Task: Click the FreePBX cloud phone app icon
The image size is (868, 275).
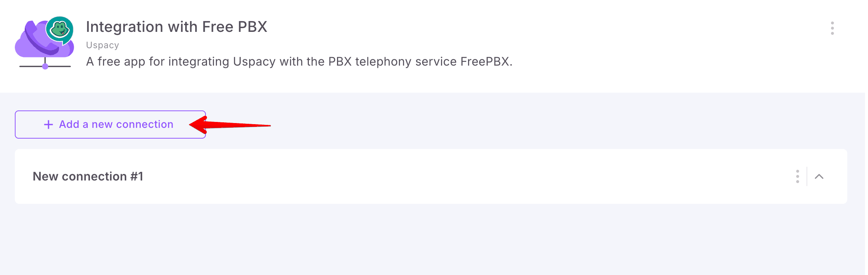Action: pos(44,43)
